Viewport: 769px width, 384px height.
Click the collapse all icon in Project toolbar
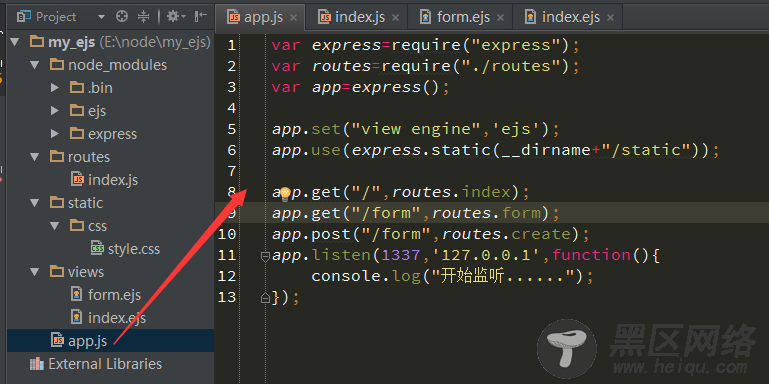[x=143, y=17]
